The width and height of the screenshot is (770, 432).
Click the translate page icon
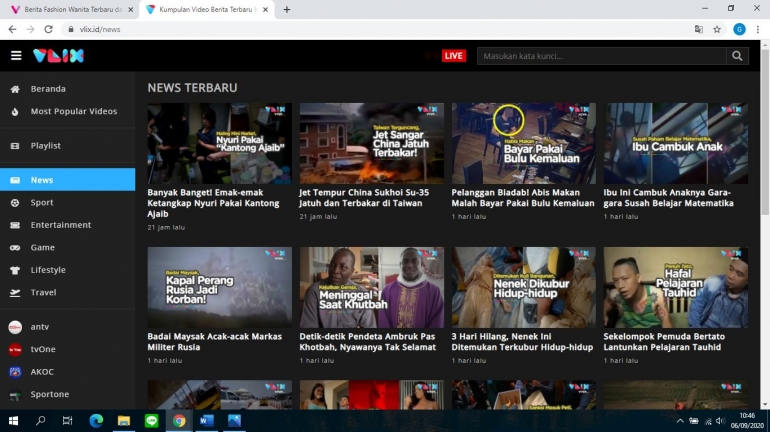[x=698, y=29]
